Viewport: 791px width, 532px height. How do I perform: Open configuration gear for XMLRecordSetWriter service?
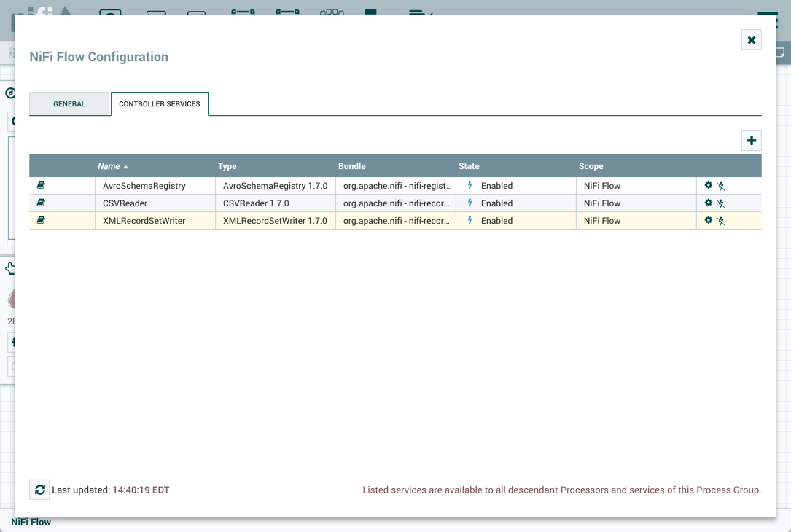pos(706,220)
